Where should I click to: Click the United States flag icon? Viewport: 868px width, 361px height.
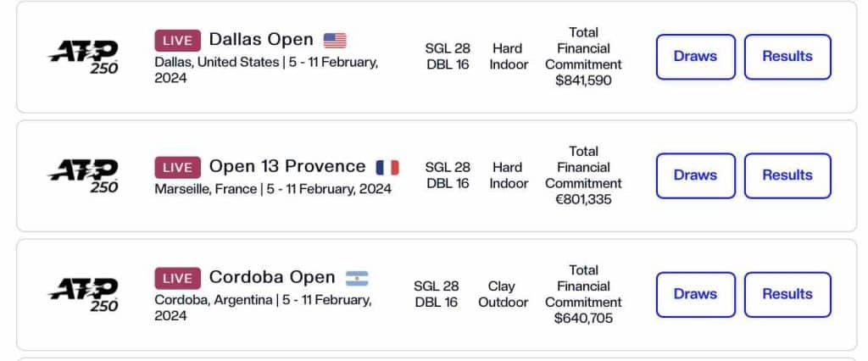(x=335, y=41)
